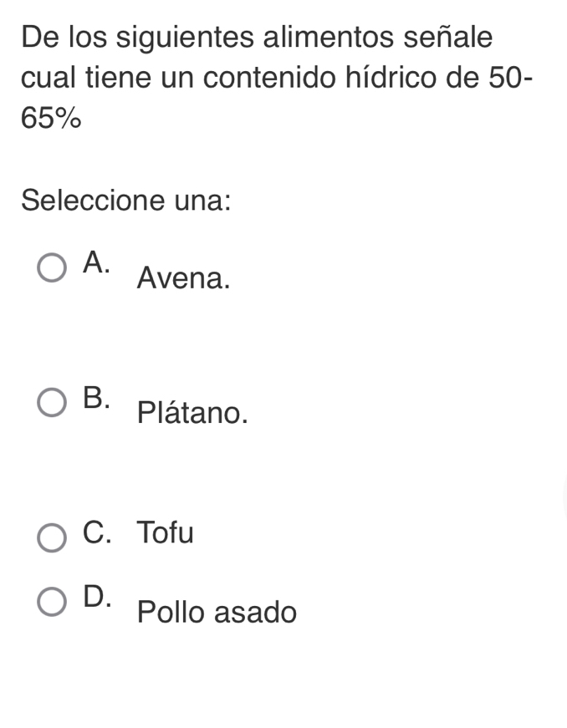Click the answer text "Tofu"
Viewport: 567px width, 728px height.
pos(166,532)
